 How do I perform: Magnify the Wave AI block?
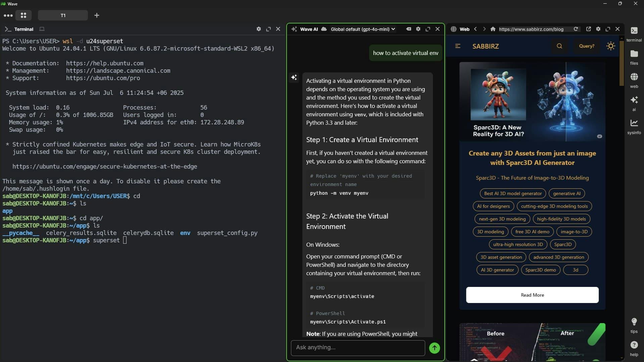(x=428, y=29)
